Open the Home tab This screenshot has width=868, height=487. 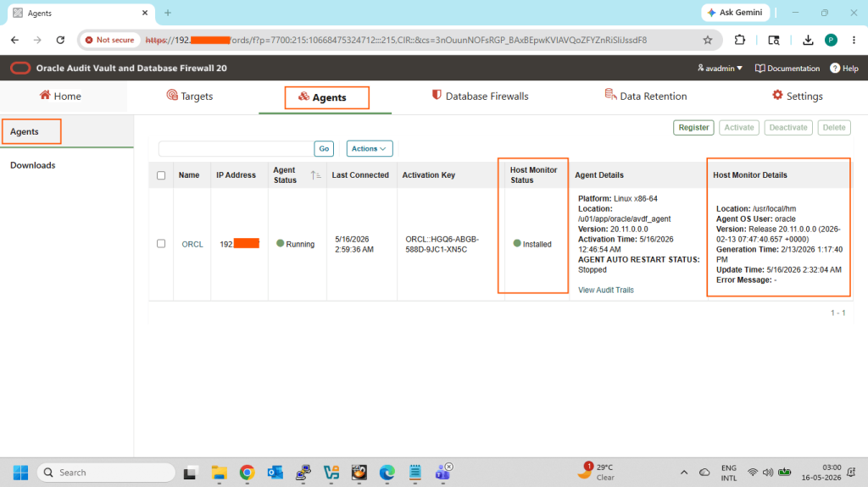[x=60, y=97]
